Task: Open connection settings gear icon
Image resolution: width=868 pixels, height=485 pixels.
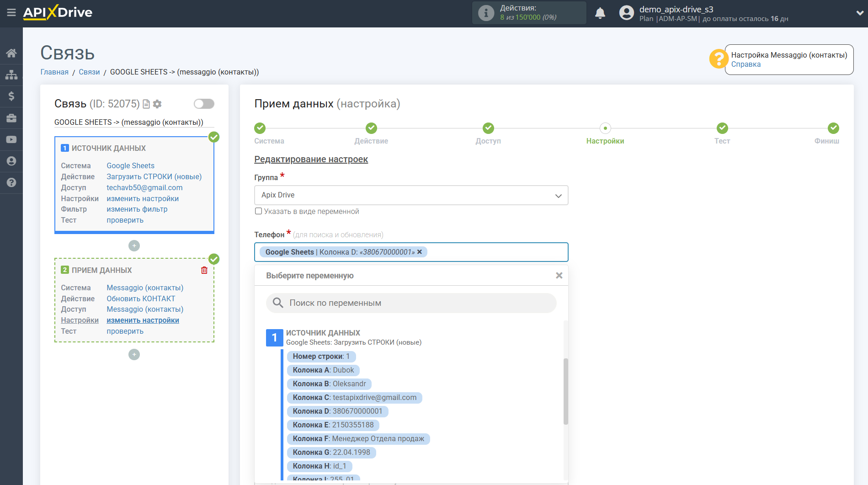Action: tap(157, 104)
